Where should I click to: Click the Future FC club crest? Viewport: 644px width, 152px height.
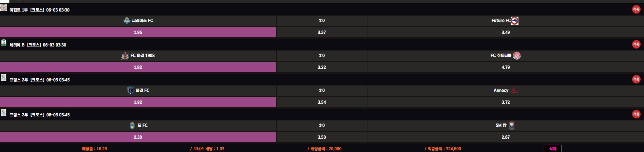(514, 21)
